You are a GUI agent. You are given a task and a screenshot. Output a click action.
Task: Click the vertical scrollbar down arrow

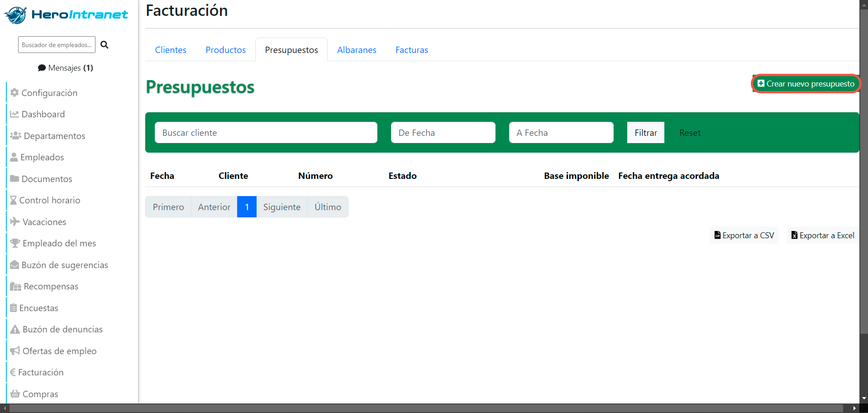pyautogui.click(x=864, y=399)
